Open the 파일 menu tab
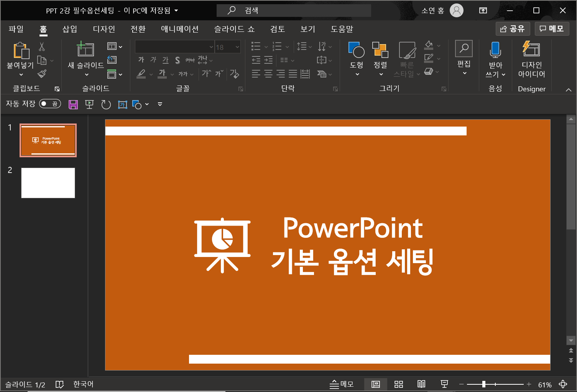The image size is (577, 392). (x=16, y=29)
